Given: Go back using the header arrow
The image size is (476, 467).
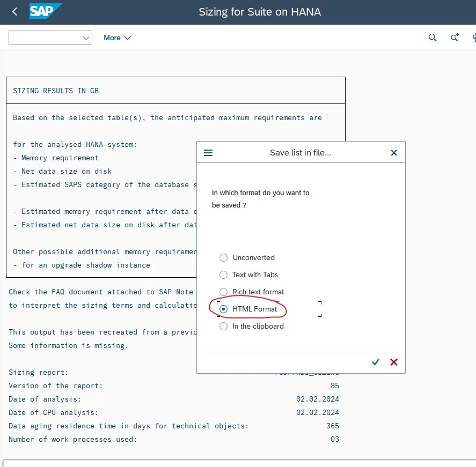Looking at the screenshot, I should [x=14, y=12].
